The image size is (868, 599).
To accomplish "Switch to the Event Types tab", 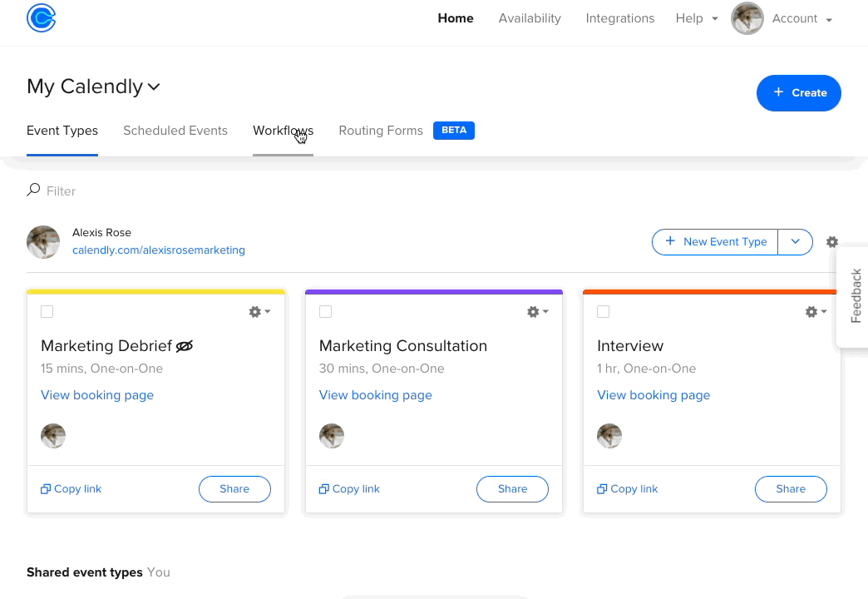I will (x=62, y=131).
